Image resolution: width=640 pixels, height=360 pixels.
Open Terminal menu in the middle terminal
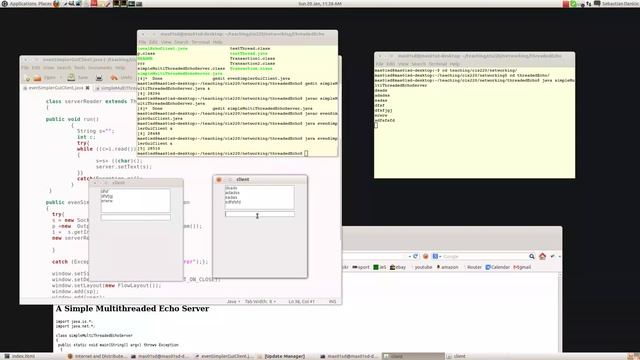point(200,42)
